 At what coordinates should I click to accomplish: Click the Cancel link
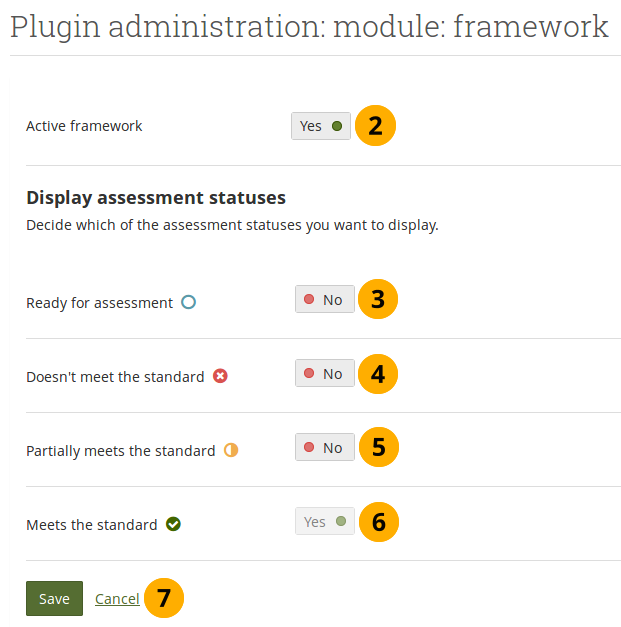coord(117,598)
